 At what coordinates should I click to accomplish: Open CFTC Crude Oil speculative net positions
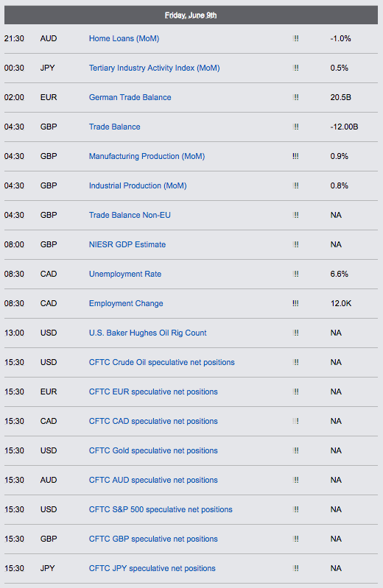[x=161, y=362]
